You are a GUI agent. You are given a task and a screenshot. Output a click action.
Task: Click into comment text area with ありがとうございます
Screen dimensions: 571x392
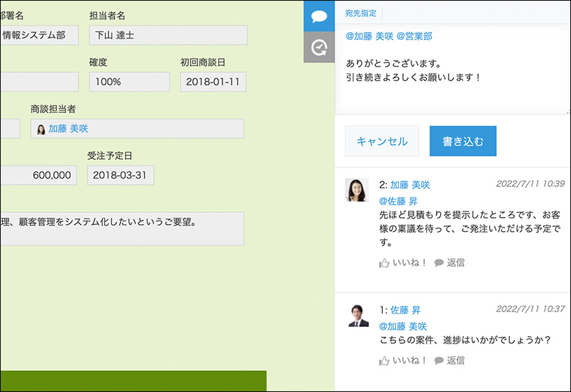point(452,69)
